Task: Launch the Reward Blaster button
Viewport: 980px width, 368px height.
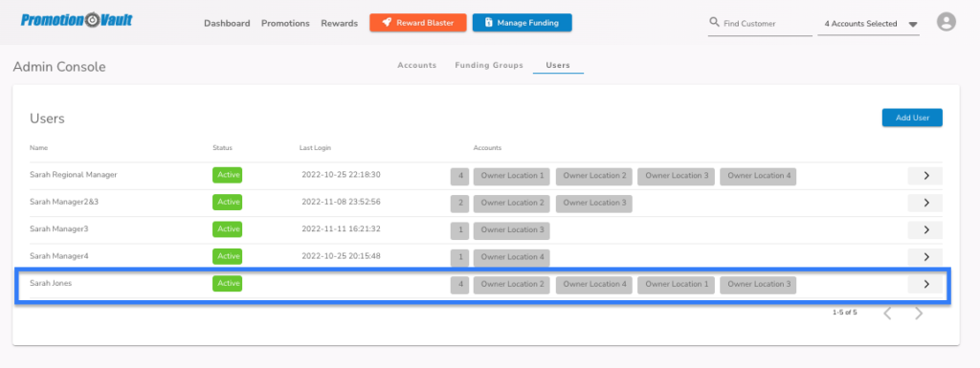Action: tap(418, 22)
